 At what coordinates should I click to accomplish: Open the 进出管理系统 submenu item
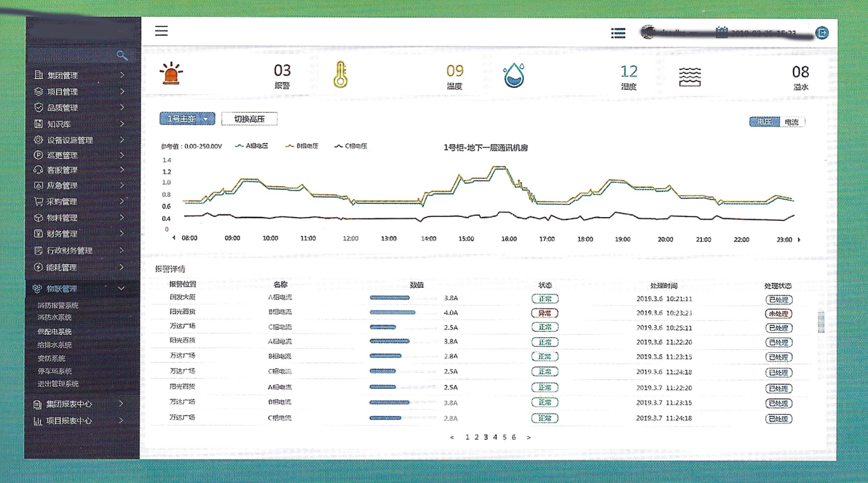[58, 384]
